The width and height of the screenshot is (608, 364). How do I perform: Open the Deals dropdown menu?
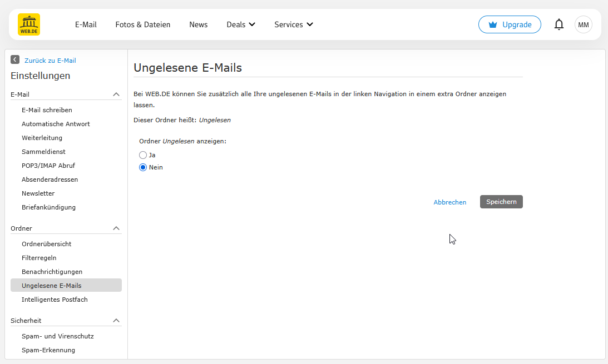tap(241, 24)
